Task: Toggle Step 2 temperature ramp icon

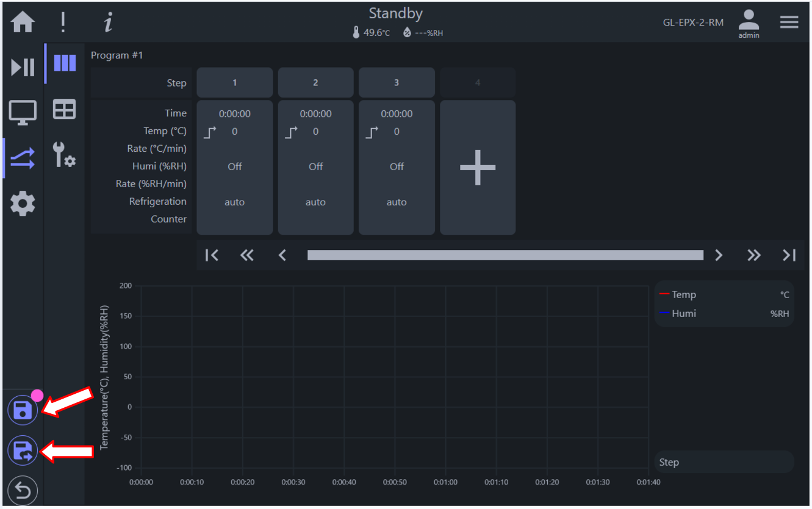Action: (x=291, y=132)
